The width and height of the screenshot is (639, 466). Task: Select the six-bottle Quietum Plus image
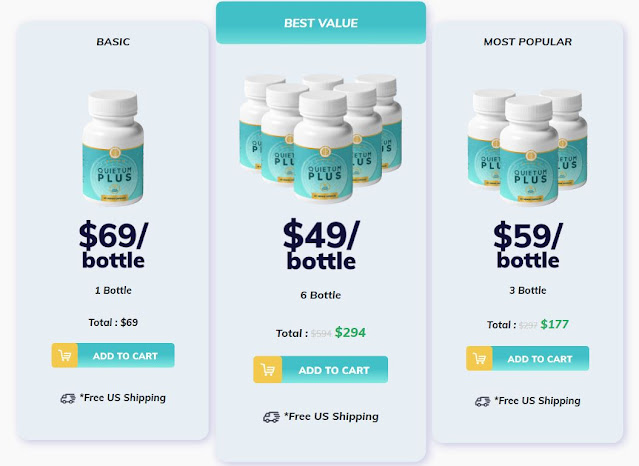tap(321, 138)
